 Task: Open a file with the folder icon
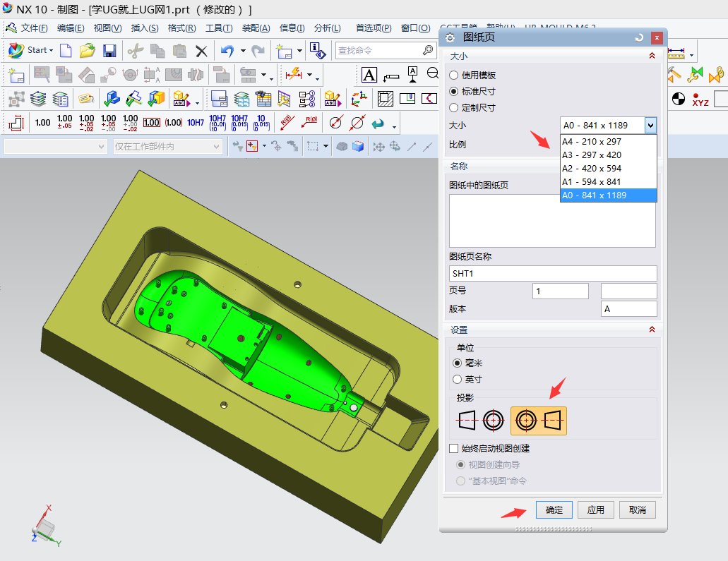point(88,51)
